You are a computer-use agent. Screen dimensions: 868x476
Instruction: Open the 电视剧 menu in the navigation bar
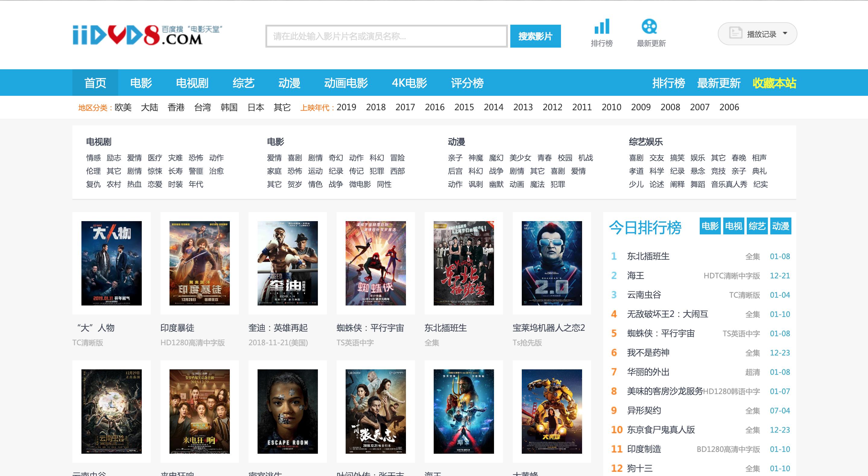point(192,83)
